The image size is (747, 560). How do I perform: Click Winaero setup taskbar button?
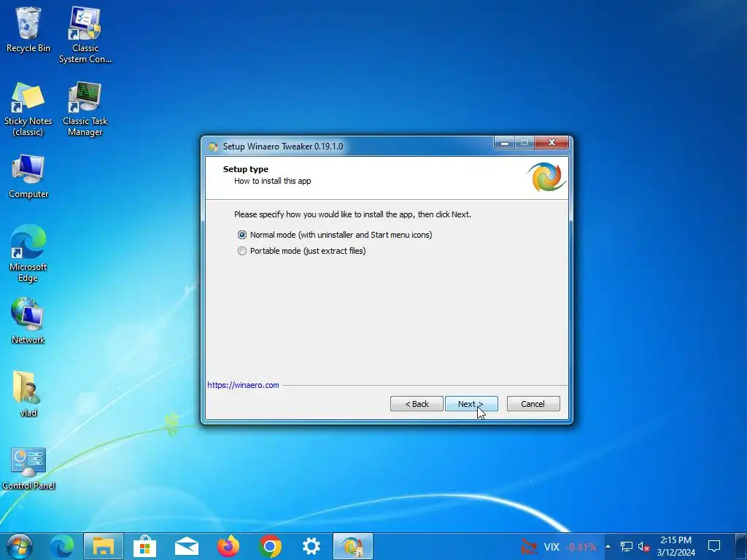[352, 546]
